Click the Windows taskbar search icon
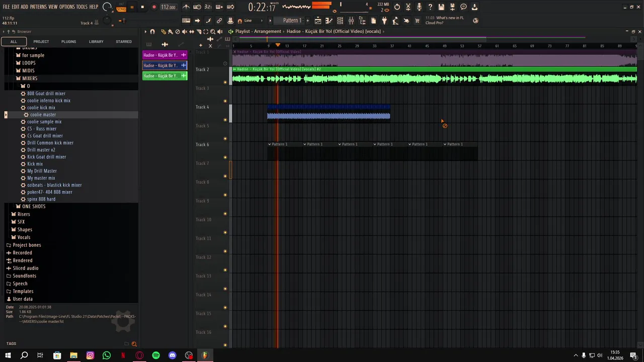The height and width of the screenshot is (362, 644). click(24, 355)
